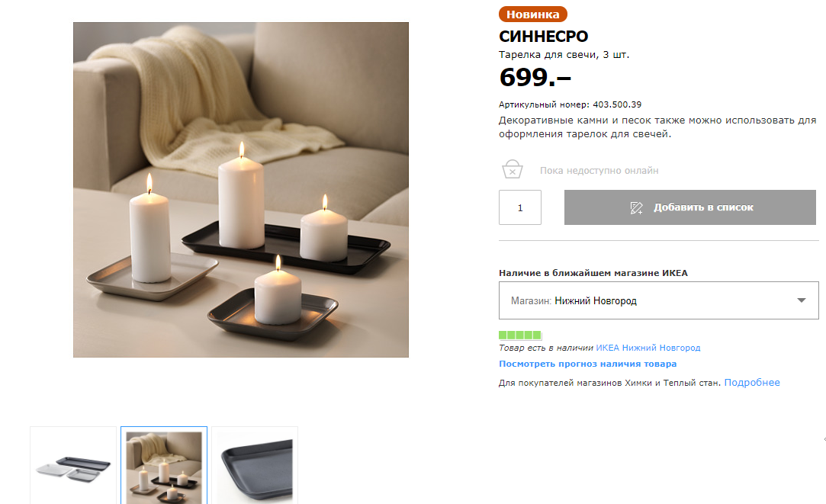Open the ИКЕА Нижний Новгород link

(x=648, y=348)
